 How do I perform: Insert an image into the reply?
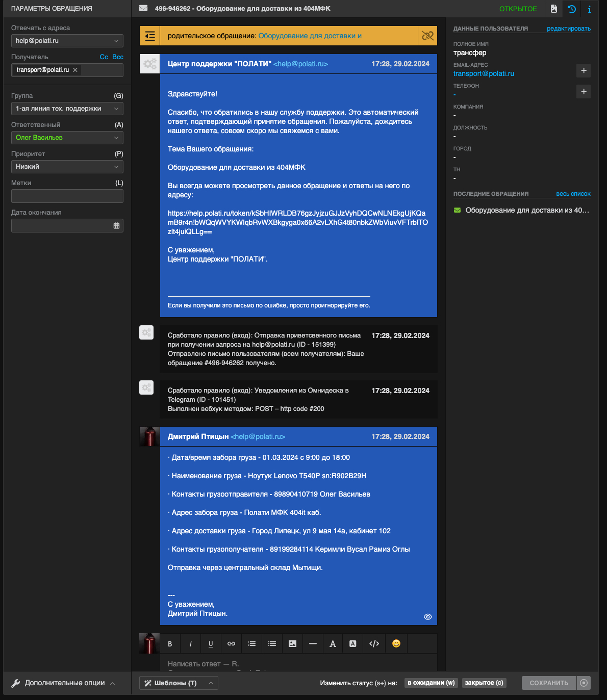292,644
